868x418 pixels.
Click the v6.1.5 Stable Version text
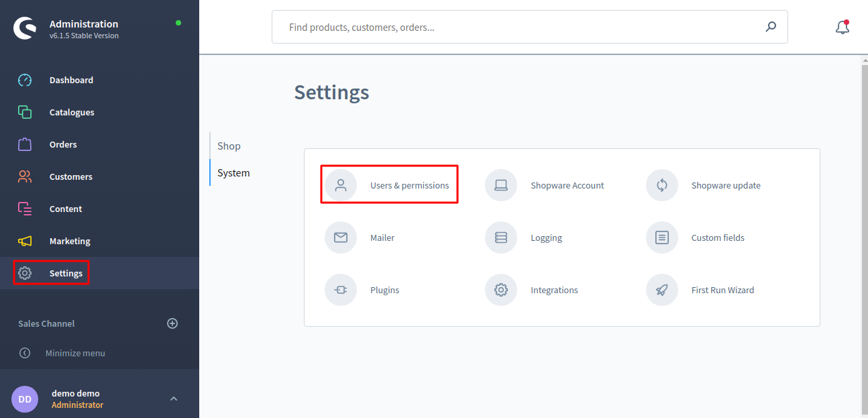(84, 36)
